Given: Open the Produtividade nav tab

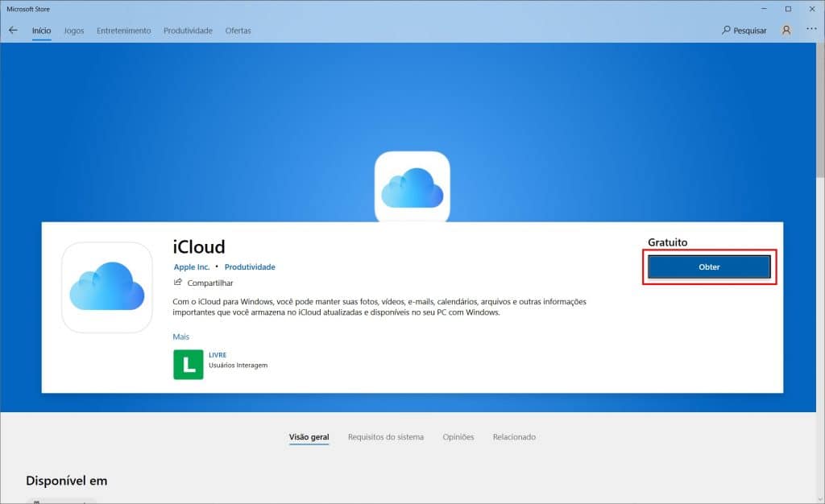Looking at the screenshot, I should (188, 31).
